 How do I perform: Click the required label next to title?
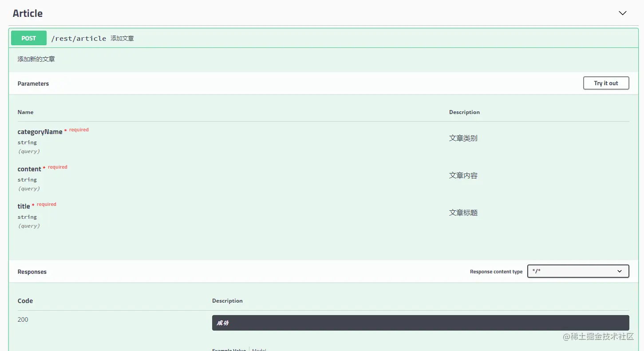[47, 205]
